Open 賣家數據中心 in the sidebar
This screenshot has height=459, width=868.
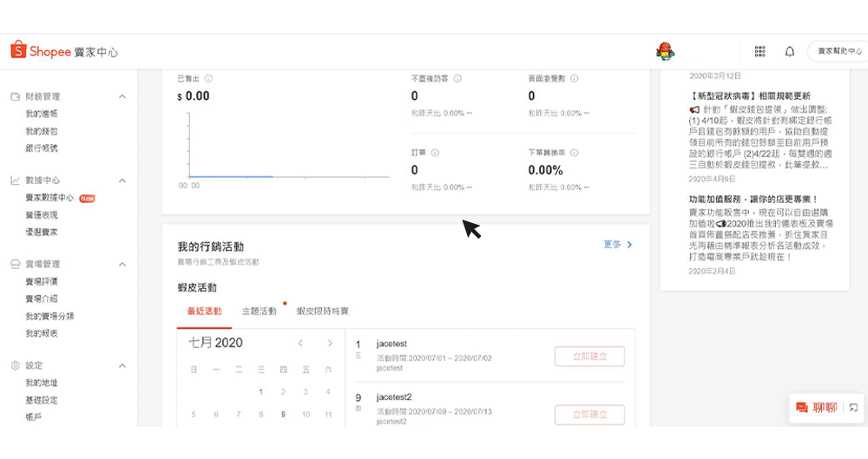(49, 198)
